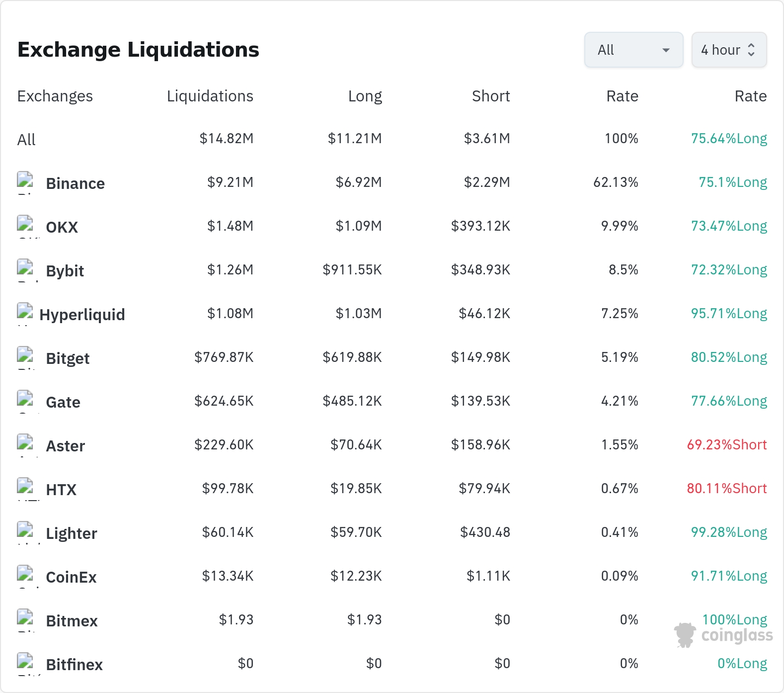
Task: Open the 4 hour timeframe selector
Action: coord(729,50)
